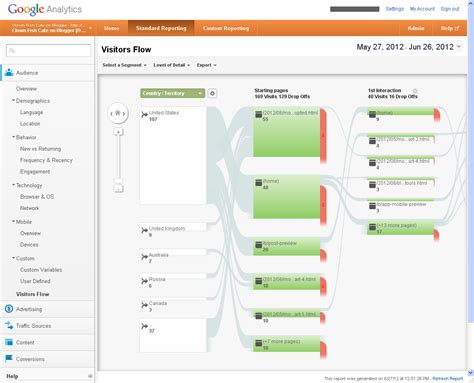This screenshot has width=474, height=383.
Task: Open the Browser & OS report
Action: pos(37,197)
